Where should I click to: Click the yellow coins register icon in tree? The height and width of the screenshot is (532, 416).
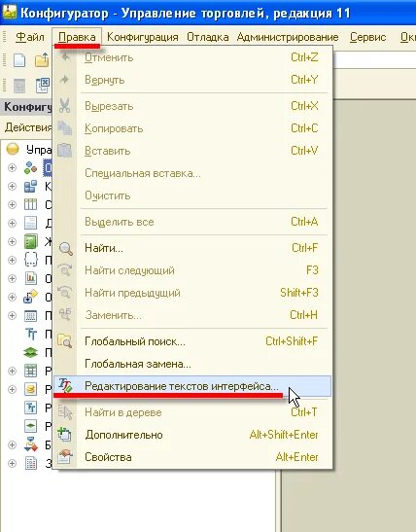click(x=30, y=389)
